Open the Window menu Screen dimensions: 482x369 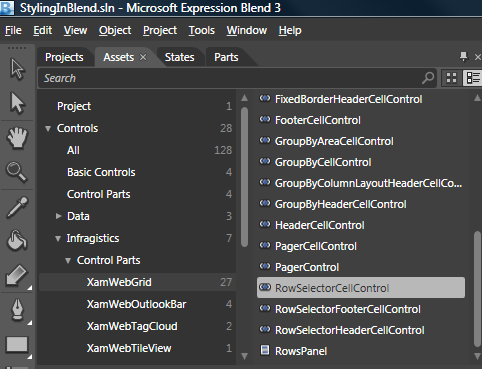(x=247, y=30)
